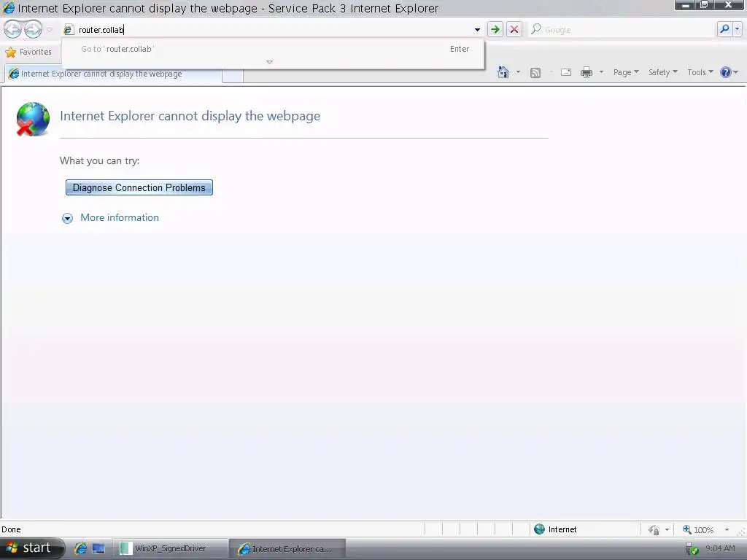Click the 100% zoom level button
This screenshot has width=747, height=560.
(698, 529)
